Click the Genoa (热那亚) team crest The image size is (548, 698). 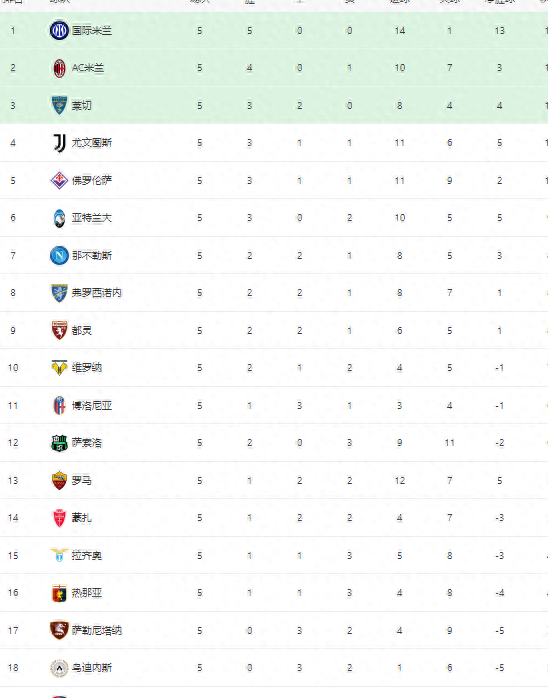click(59, 593)
